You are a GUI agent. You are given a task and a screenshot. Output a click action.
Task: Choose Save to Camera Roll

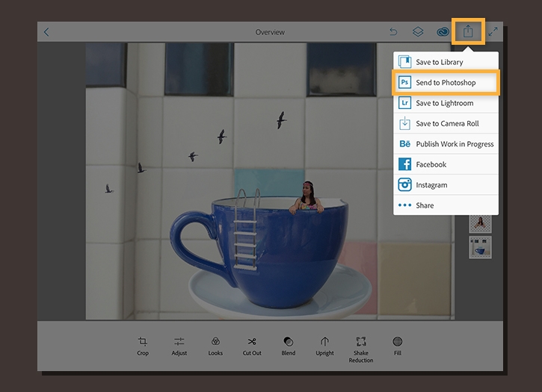point(446,123)
